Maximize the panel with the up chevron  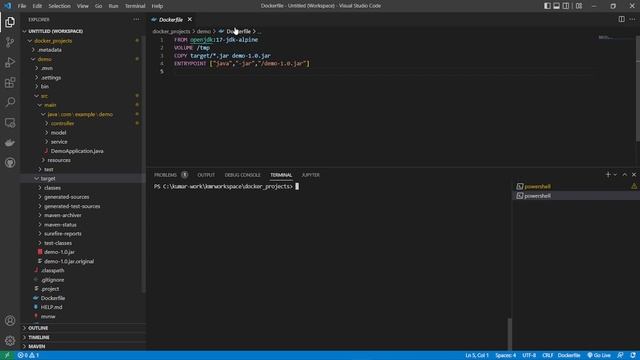pos(624,175)
